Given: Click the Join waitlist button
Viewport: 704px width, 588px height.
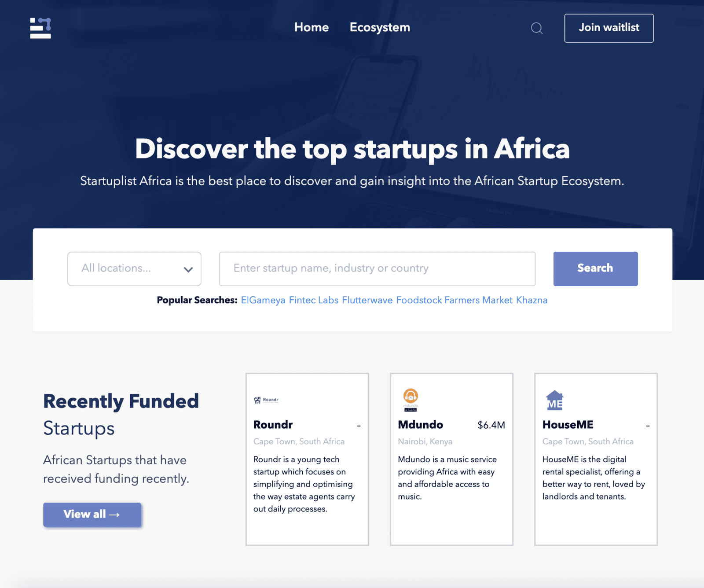Looking at the screenshot, I should click(609, 28).
